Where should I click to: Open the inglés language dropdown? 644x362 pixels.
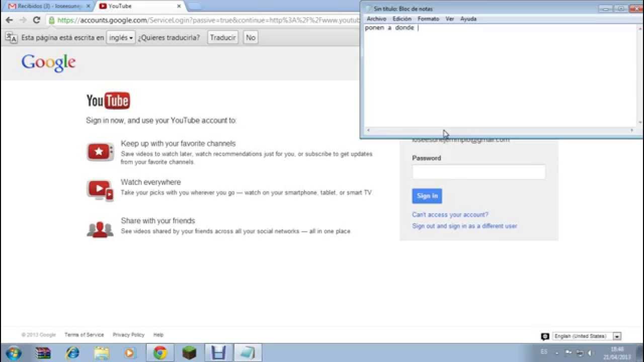(x=121, y=38)
